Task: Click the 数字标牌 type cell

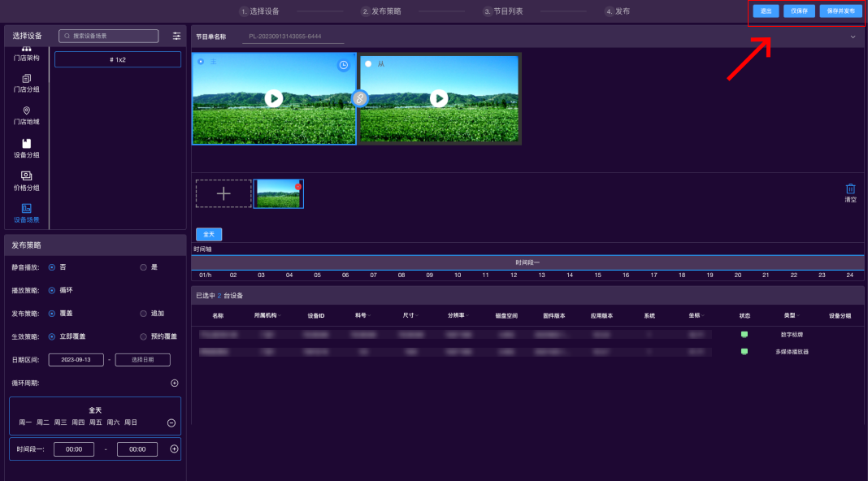Action: point(792,335)
